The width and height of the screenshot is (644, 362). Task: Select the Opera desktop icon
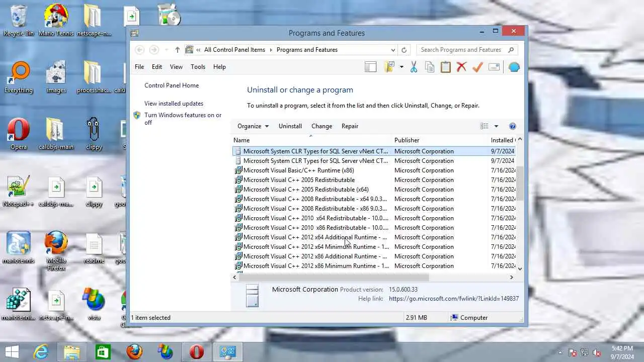point(19,134)
